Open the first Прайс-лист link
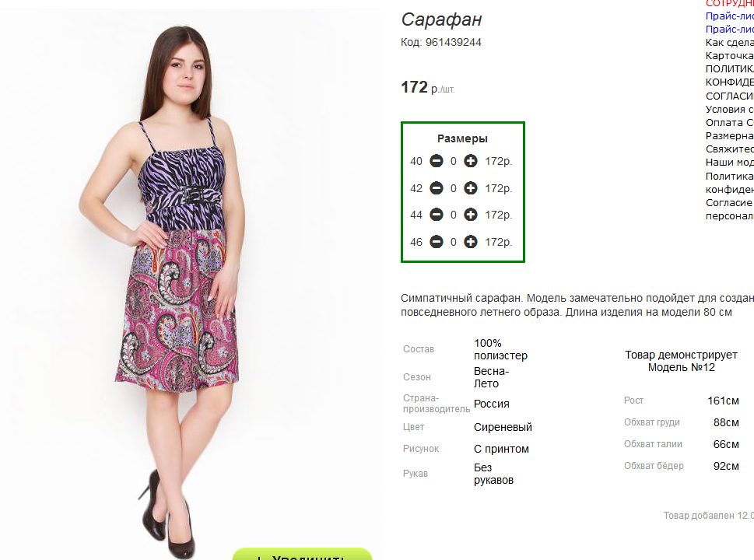754x560 pixels. point(729,16)
